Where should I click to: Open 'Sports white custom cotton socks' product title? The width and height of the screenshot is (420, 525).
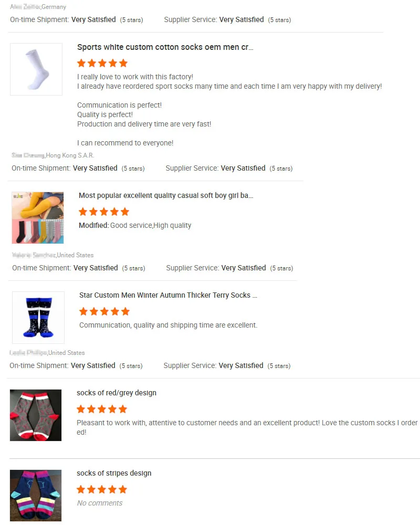[x=165, y=47]
